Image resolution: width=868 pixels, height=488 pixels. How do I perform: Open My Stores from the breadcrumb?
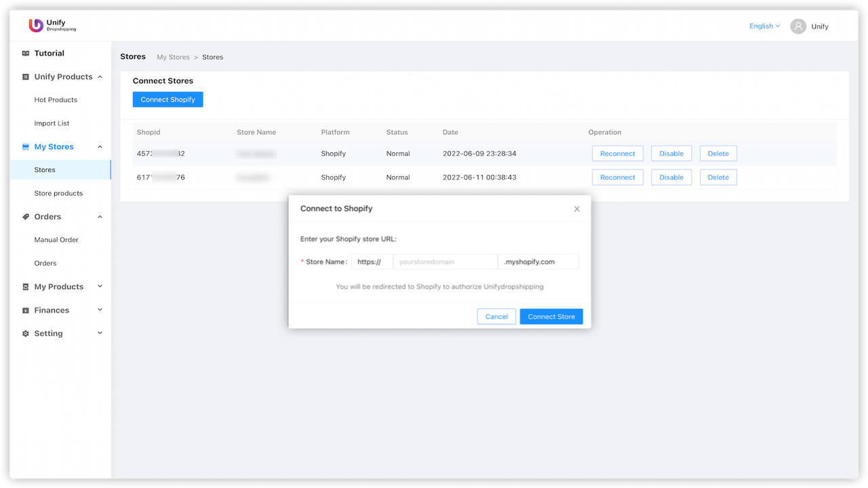pos(173,57)
